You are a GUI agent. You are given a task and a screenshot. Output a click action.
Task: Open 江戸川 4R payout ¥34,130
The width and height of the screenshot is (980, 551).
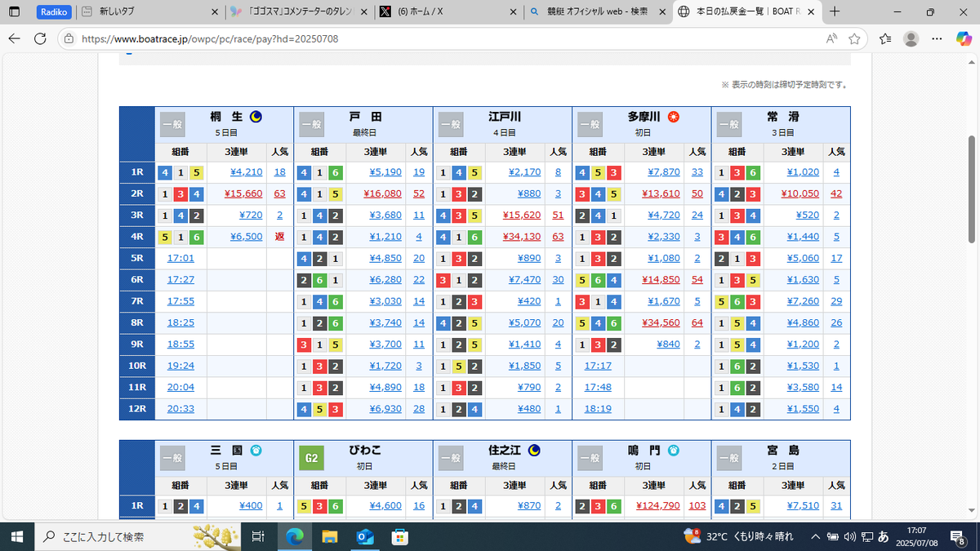click(x=521, y=237)
